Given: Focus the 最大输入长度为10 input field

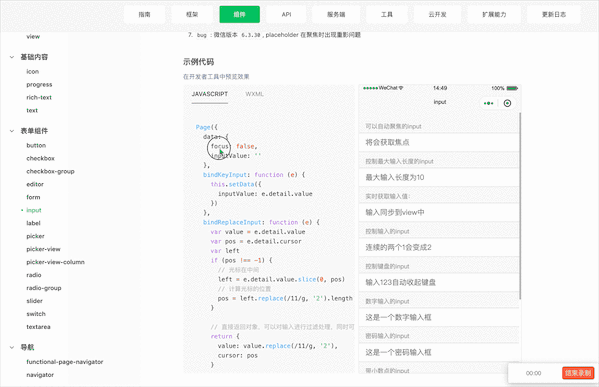Looking at the screenshot, I should pos(439,177).
